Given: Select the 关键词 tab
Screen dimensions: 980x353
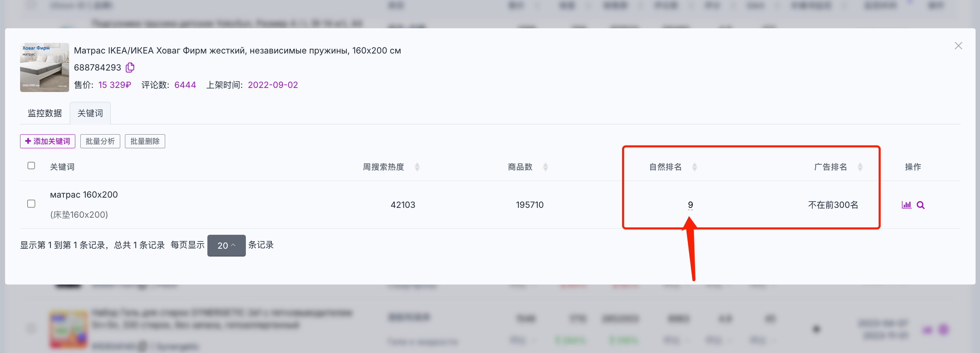Looking at the screenshot, I should 90,113.
